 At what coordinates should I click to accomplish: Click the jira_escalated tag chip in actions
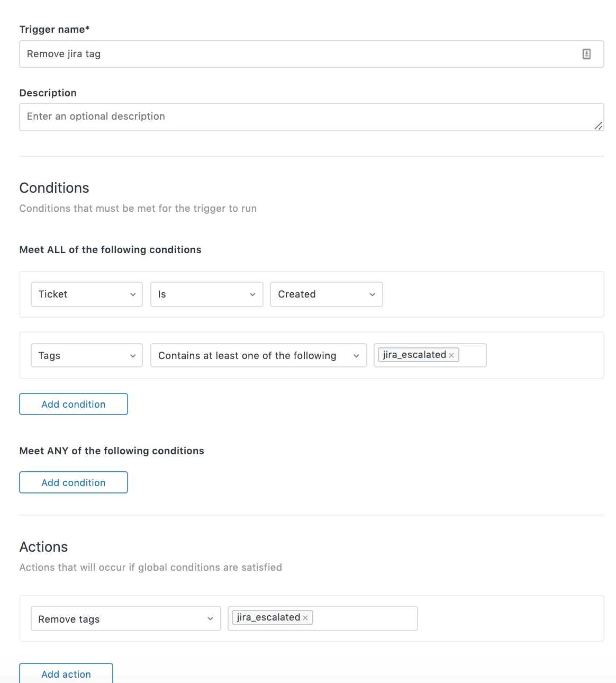coord(268,617)
